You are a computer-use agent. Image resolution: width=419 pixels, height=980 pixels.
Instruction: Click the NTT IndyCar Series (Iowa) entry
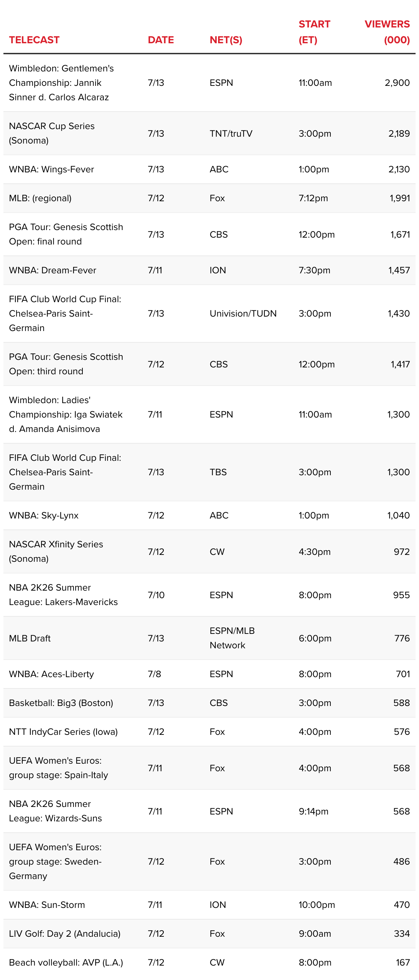pos(63,732)
